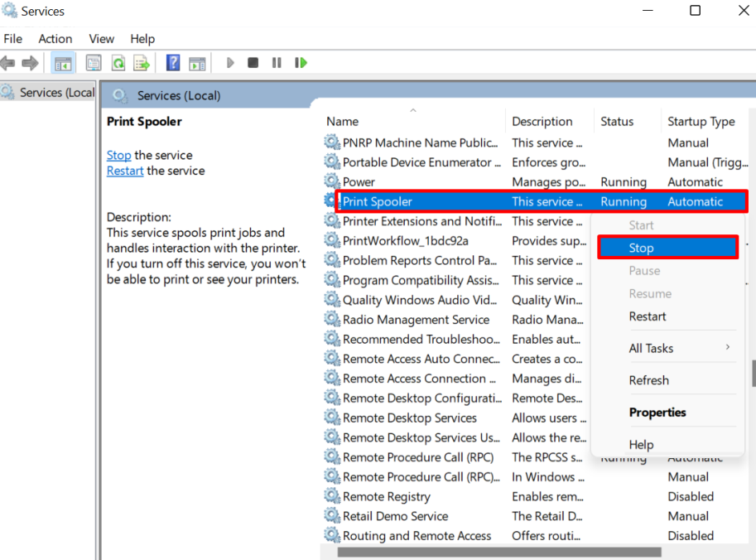Click the green Refresh toolbar icon

118,63
